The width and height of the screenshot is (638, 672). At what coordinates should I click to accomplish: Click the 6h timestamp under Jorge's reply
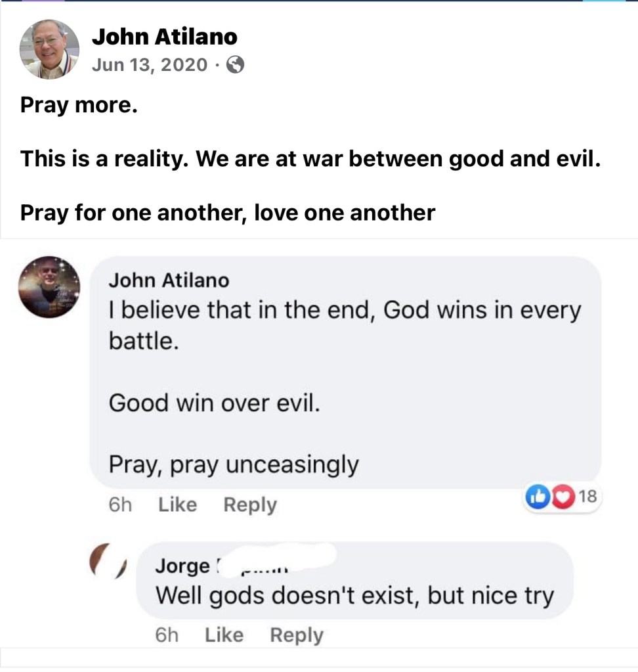coord(167,635)
